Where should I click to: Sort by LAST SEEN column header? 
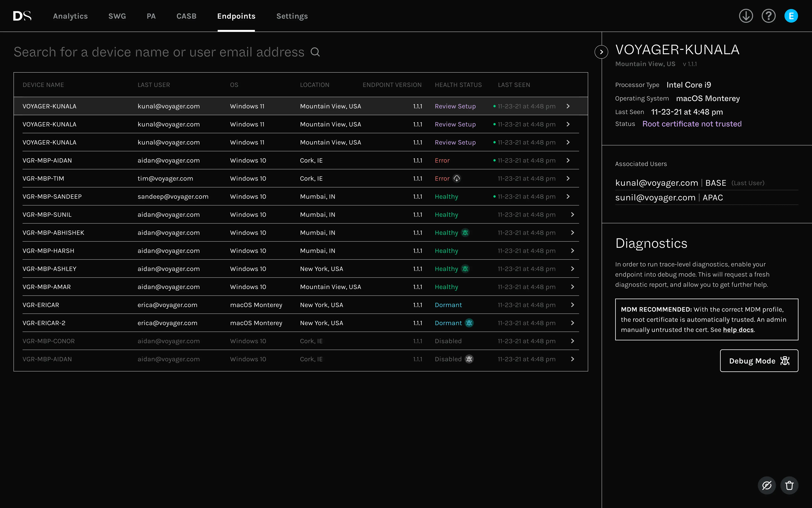pyautogui.click(x=514, y=85)
